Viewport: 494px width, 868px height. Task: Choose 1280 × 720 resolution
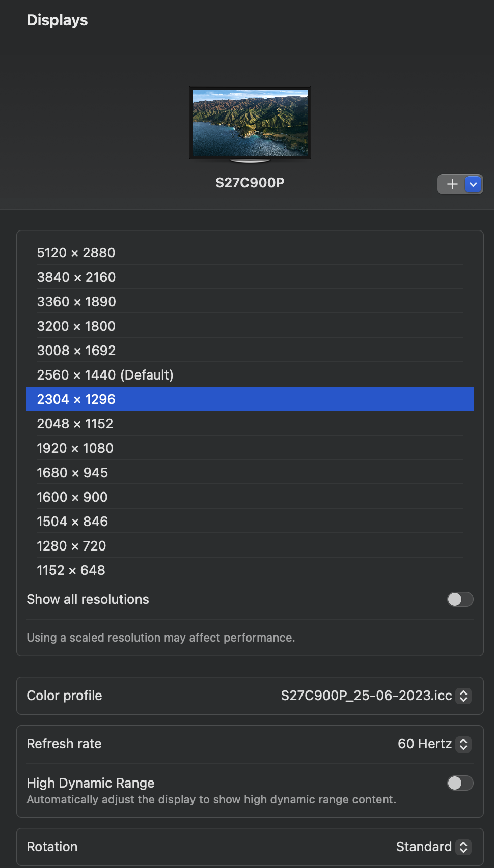71,546
